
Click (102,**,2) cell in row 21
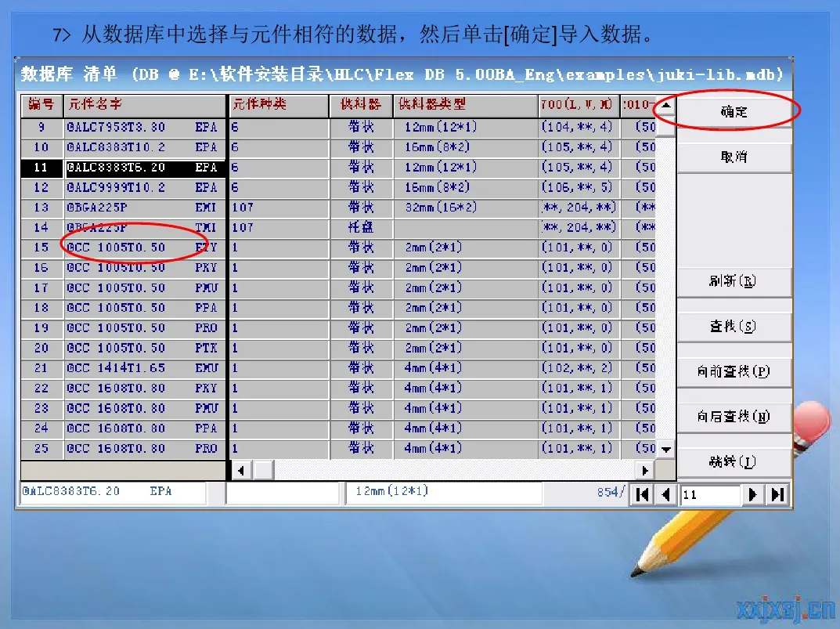click(x=579, y=368)
